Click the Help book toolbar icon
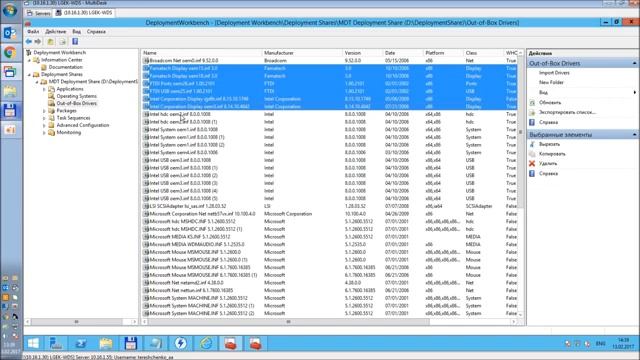 point(75,41)
